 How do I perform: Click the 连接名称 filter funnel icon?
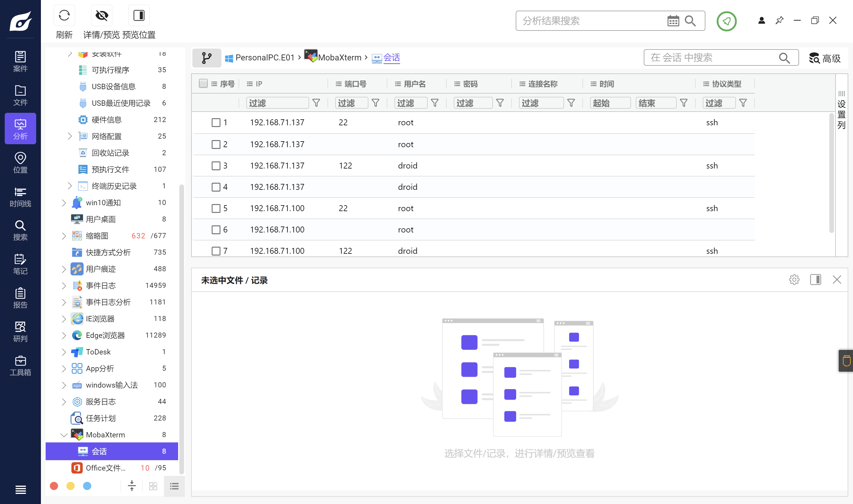[x=571, y=103]
